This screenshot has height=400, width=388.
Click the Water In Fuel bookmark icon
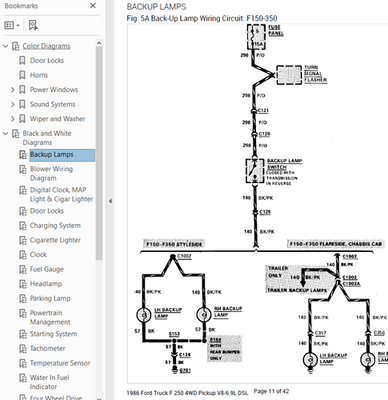tap(23, 378)
